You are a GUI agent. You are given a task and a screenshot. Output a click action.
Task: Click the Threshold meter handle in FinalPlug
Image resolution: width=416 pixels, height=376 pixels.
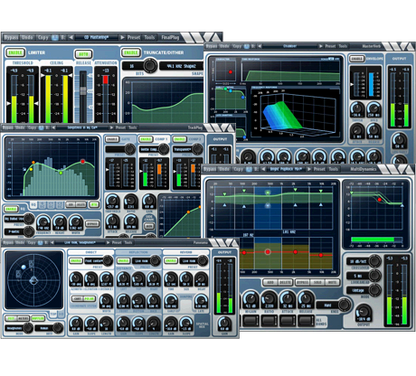8,103
